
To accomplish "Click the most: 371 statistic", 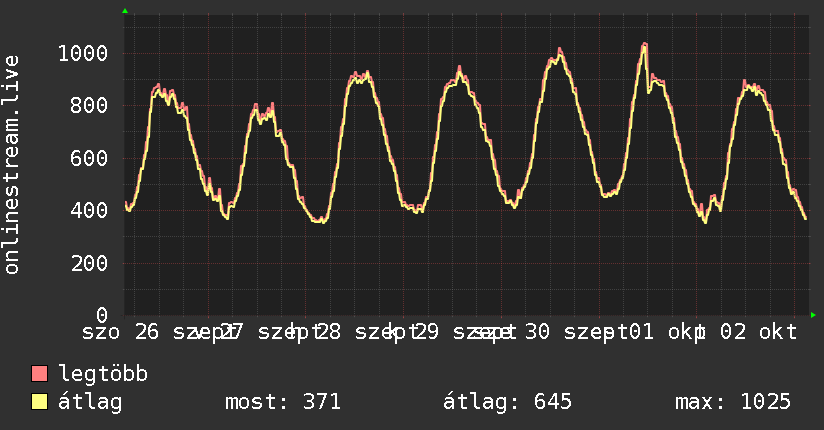I will tap(283, 402).
